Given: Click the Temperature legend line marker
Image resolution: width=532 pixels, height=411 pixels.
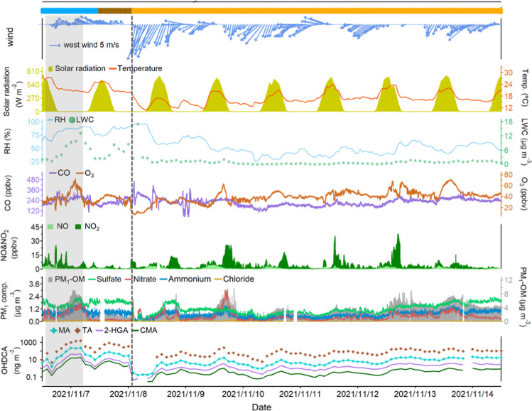Looking at the screenshot, I should tap(112, 68).
